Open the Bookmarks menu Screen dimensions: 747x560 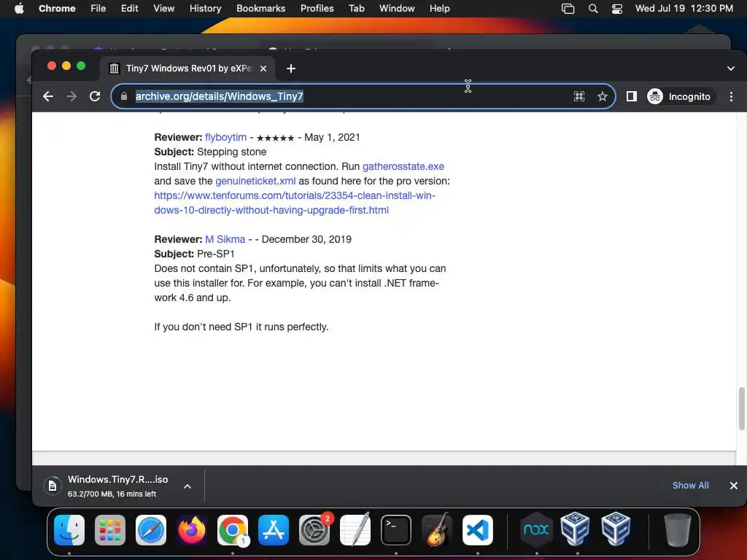click(x=260, y=9)
